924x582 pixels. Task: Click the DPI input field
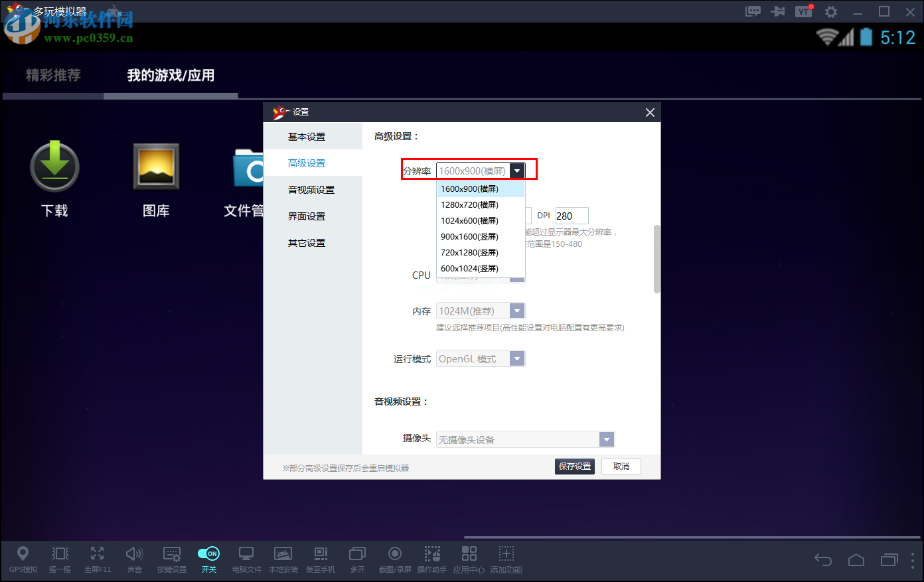coord(572,216)
